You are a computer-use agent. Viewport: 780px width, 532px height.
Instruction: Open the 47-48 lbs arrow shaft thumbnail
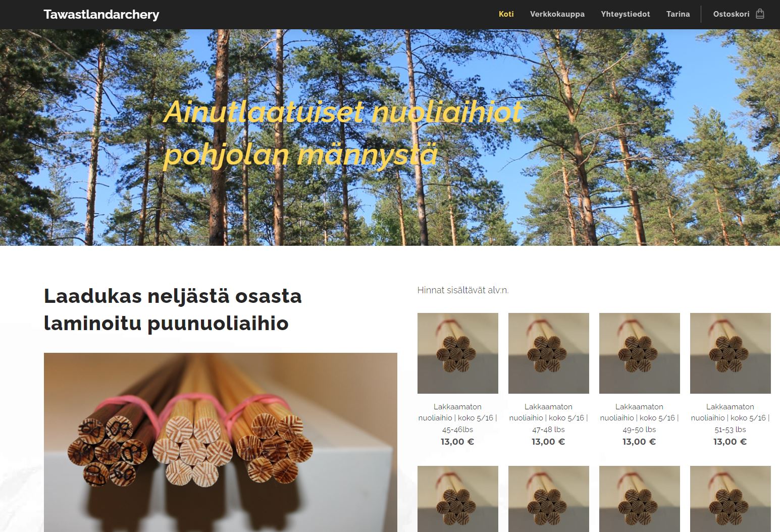click(549, 353)
